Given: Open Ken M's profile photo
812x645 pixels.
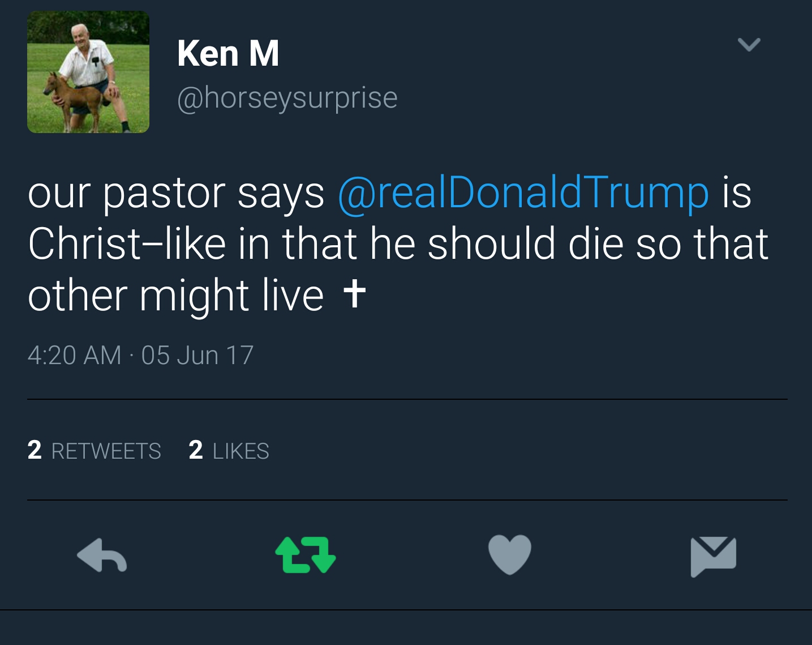Looking at the screenshot, I should [x=88, y=72].
